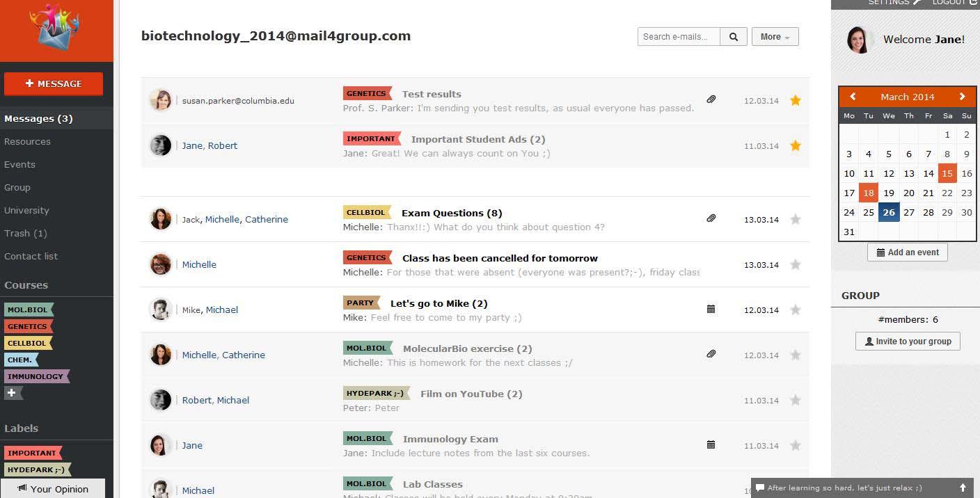The image size is (980, 498).
Task: Go to next month in calendar
Action: [963, 97]
